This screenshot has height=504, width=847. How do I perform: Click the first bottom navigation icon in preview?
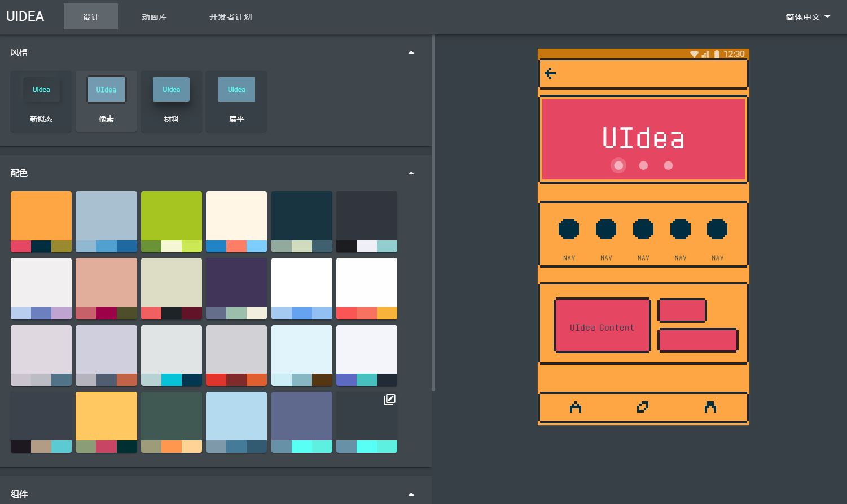(575, 407)
